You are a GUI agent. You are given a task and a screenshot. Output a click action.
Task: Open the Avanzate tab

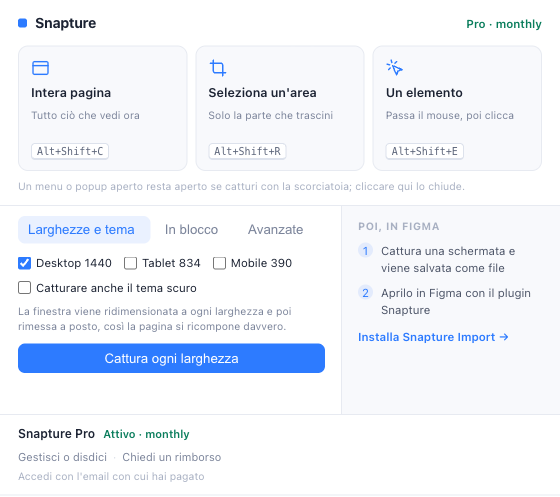tap(275, 230)
